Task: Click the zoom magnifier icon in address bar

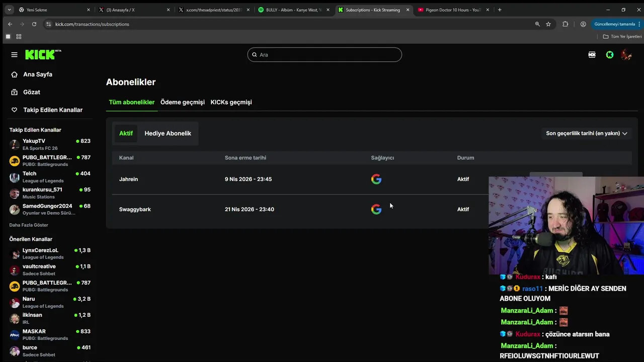Action: 537,24
